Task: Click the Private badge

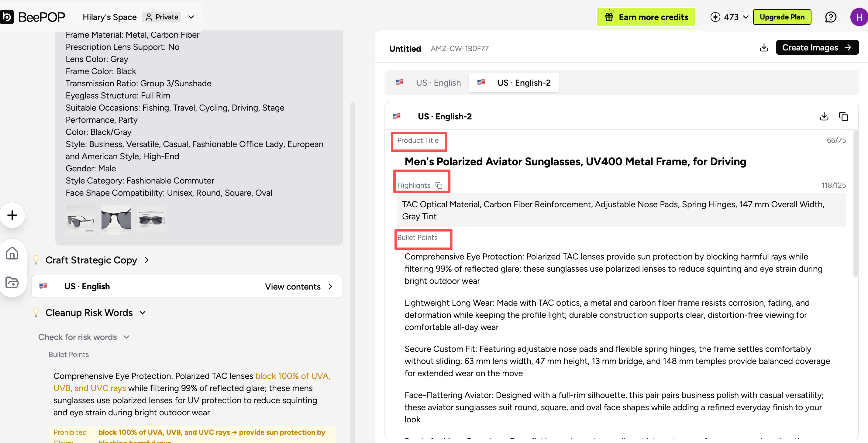Action: coord(162,17)
